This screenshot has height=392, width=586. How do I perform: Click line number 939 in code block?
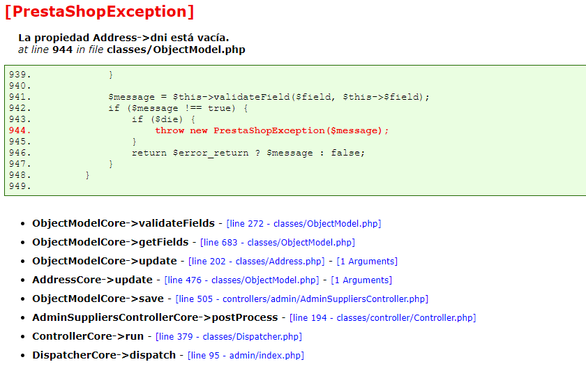pyautogui.click(x=20, y=75)
